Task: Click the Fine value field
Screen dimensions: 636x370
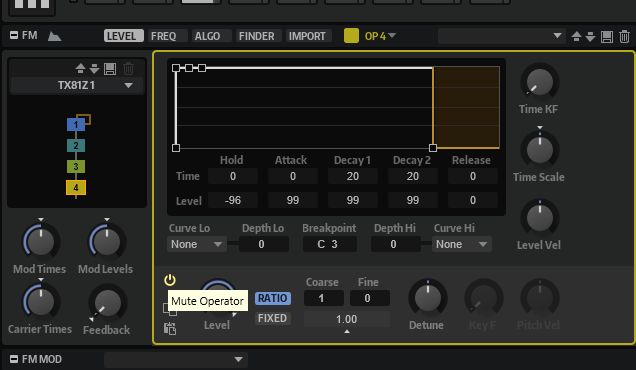Action: coord(370,298)
